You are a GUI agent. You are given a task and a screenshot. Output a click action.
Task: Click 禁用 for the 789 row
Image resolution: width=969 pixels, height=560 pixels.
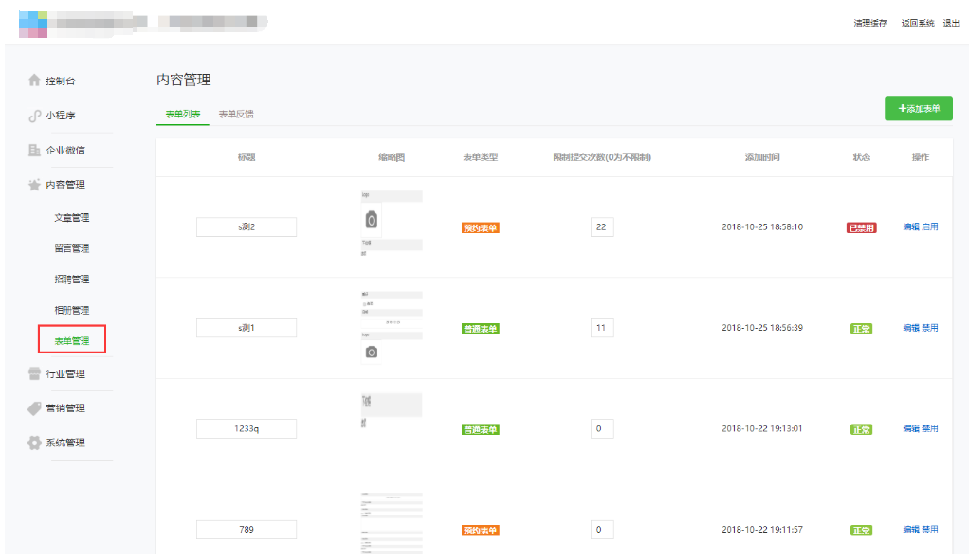(x=930, y=529)
